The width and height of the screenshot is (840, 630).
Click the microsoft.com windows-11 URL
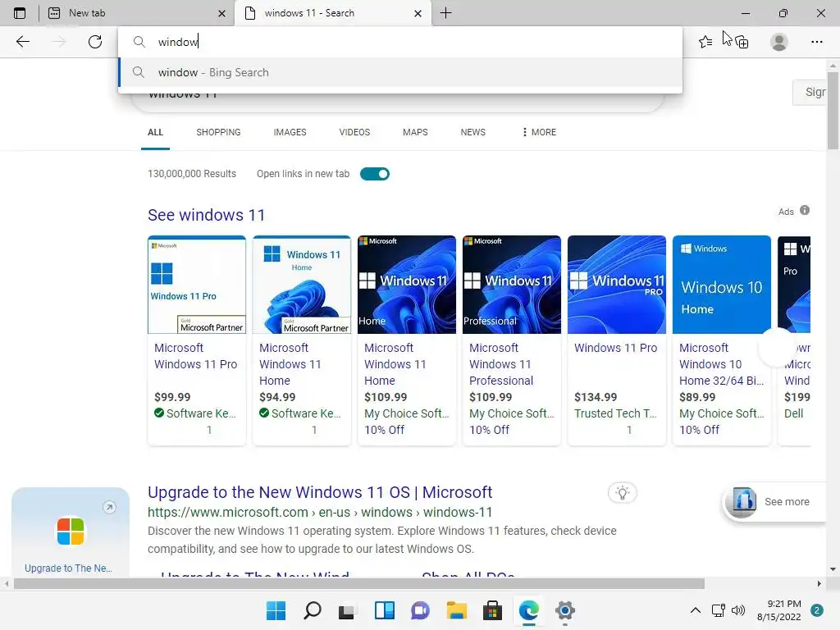(x=320, y=512)
